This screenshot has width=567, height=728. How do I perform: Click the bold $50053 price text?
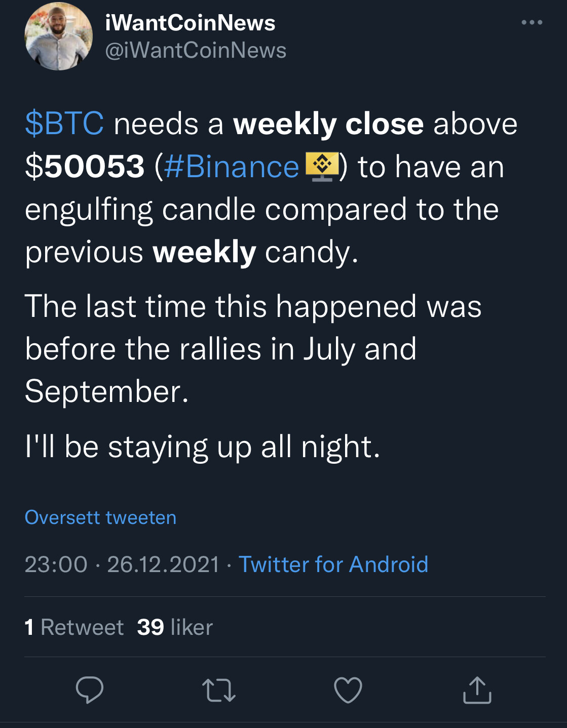pyautogui.click(x=85, y=167)
